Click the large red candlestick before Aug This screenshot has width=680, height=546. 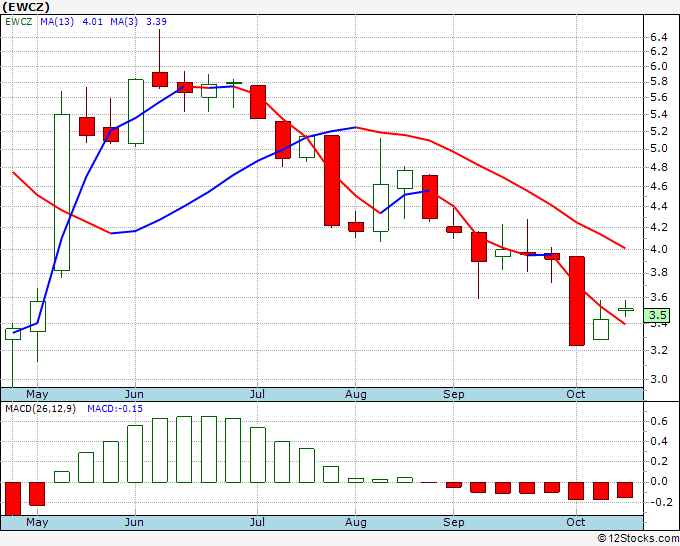coord(332,180)
